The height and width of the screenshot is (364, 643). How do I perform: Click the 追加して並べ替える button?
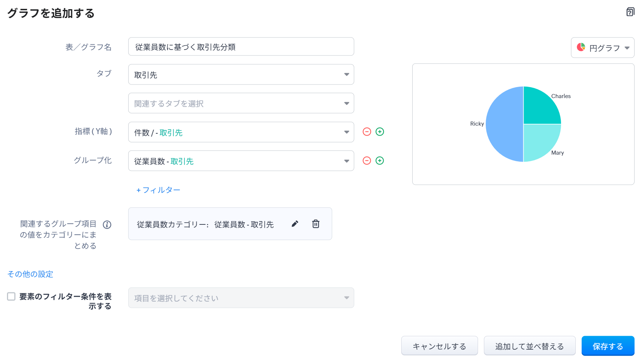[529, 346]
